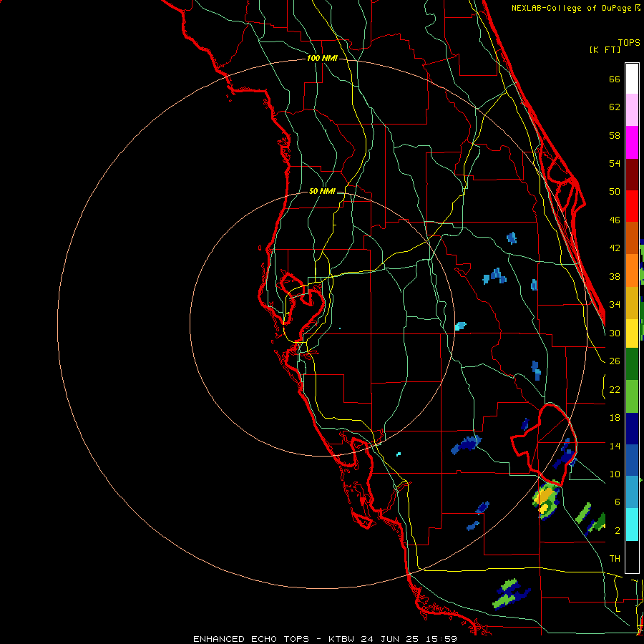Click the '[K FT]' legend units label
The width and height of the screenshot is (644, 644).
605,49
